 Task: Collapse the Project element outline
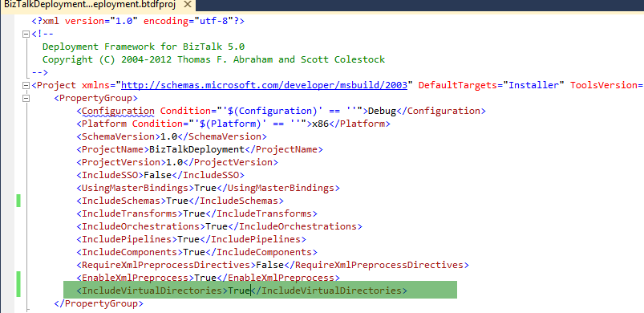(26, 85)
